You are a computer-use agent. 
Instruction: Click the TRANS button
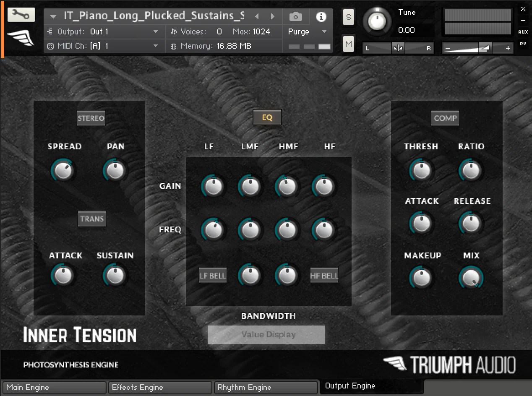tap(92, 219)
